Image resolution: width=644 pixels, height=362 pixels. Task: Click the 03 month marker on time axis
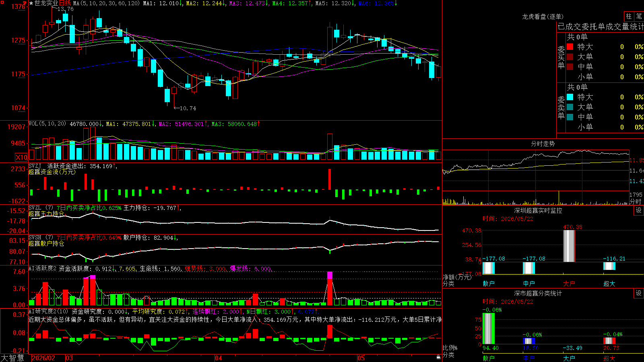69,358
